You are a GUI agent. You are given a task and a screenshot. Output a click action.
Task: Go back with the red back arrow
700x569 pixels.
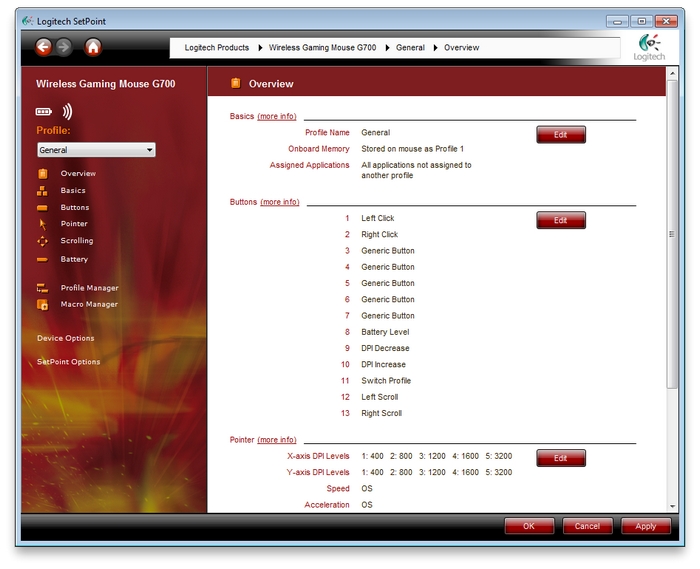coord(43,46)
